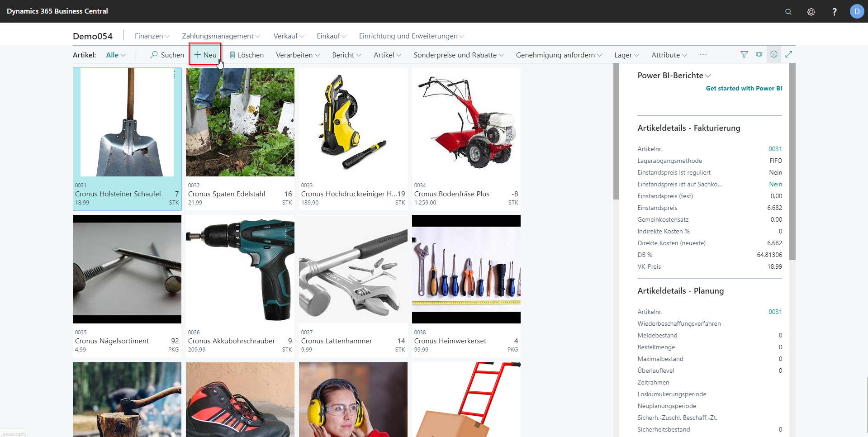868x437 pixels.
Task: Open the help question mark
Action: 835,11
